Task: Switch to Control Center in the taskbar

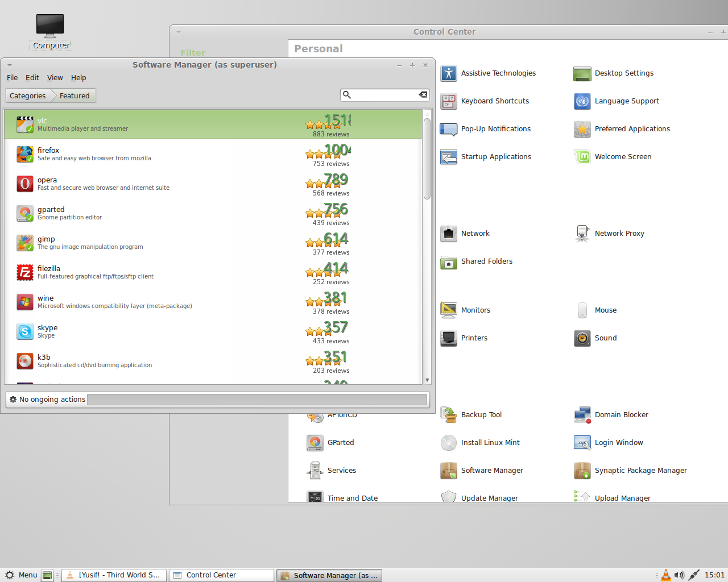Action: (222, 575)
